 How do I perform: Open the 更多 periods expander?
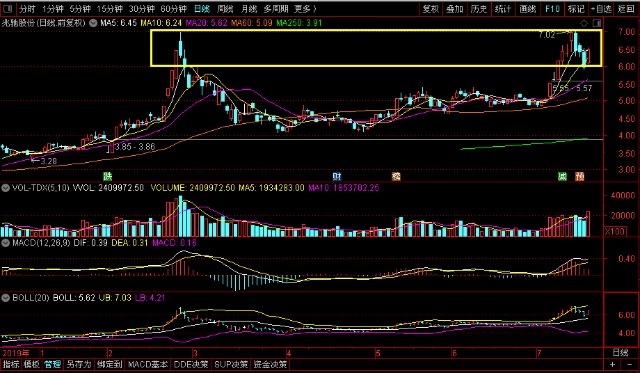[305, 9]
